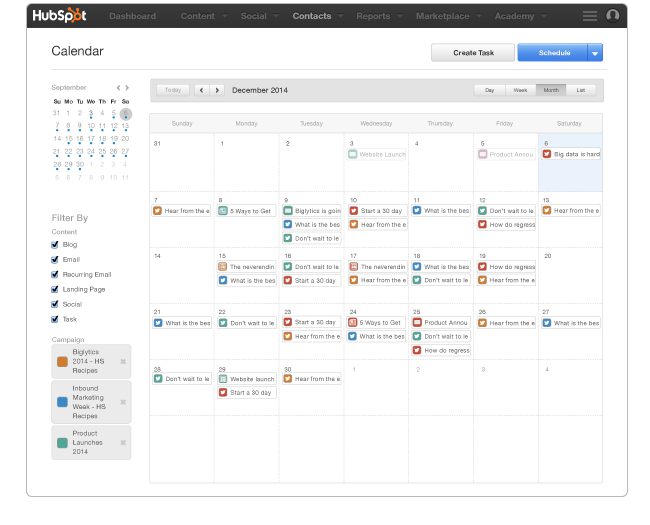Click the blue Inbound Marketing Week swatch
650x525 pixels.
tap(62, 399)
